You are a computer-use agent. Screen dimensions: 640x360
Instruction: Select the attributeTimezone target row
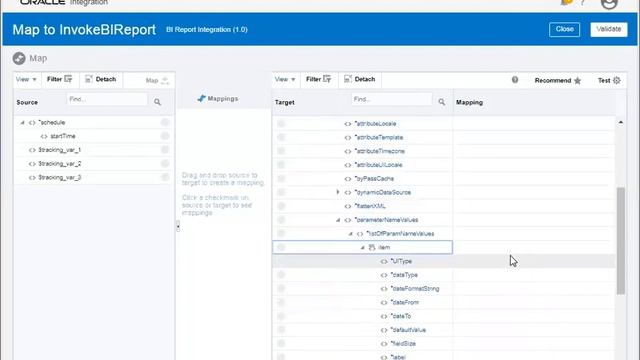(444, 151)
